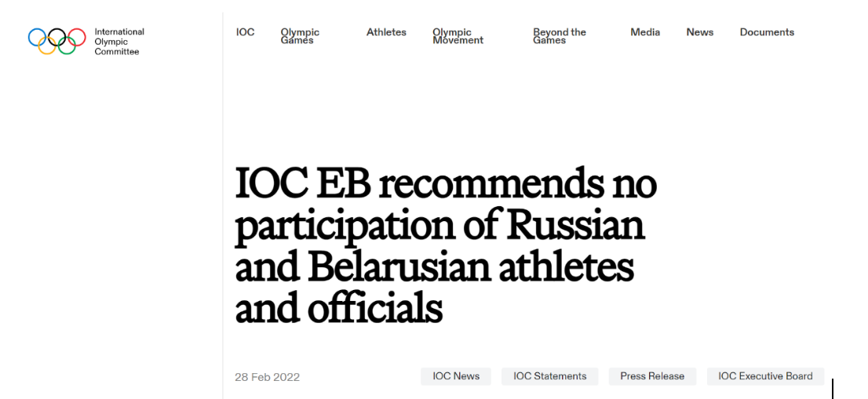The height and width of the screenshot is (399, 868).
Task: Select the Press Release tag
Action: coord(652,376)
